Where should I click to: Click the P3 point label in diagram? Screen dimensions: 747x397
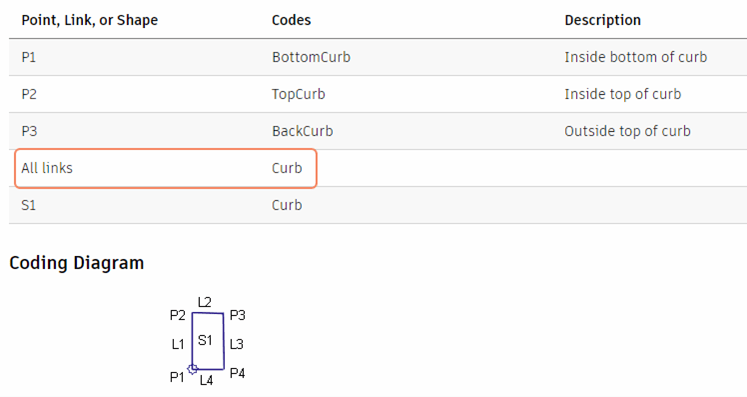click(237, 315)
